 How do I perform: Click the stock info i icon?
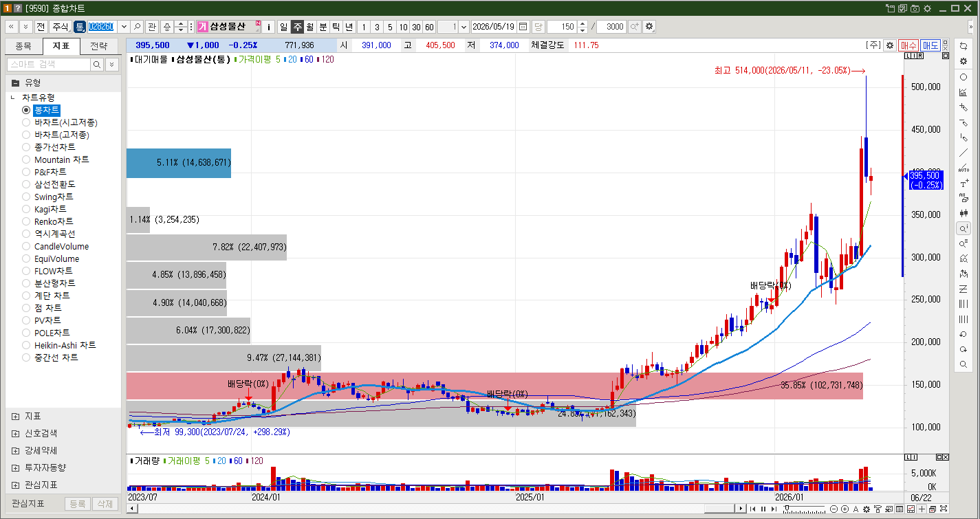click(269, 27)
